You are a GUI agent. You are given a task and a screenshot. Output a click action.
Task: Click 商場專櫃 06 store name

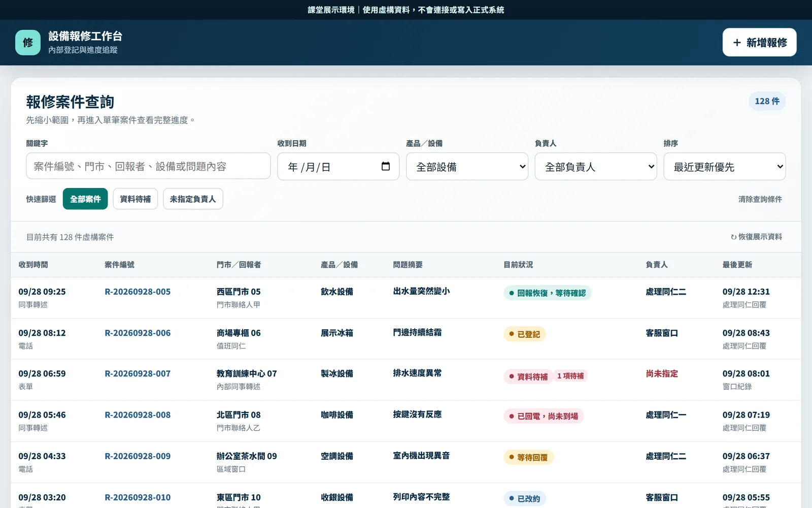[x=239, y=333]
